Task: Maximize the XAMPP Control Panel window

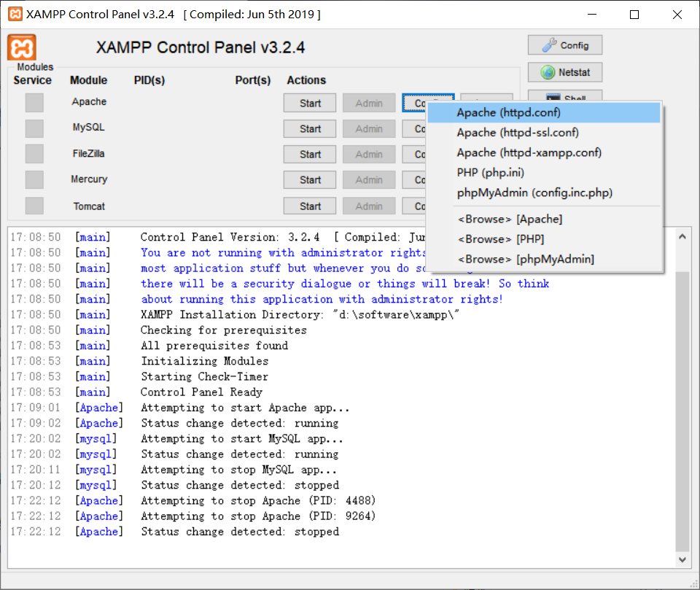Action: click(x=634, y=15)
